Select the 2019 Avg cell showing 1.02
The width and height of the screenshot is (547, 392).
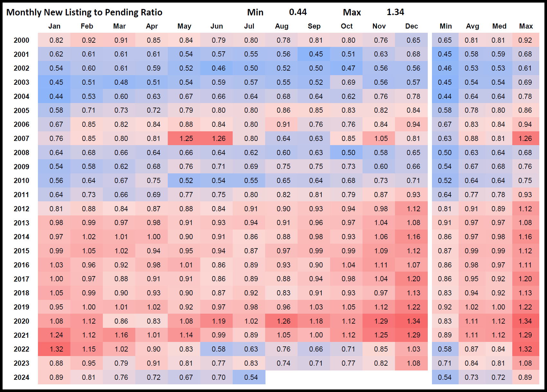tap(471, 307)
